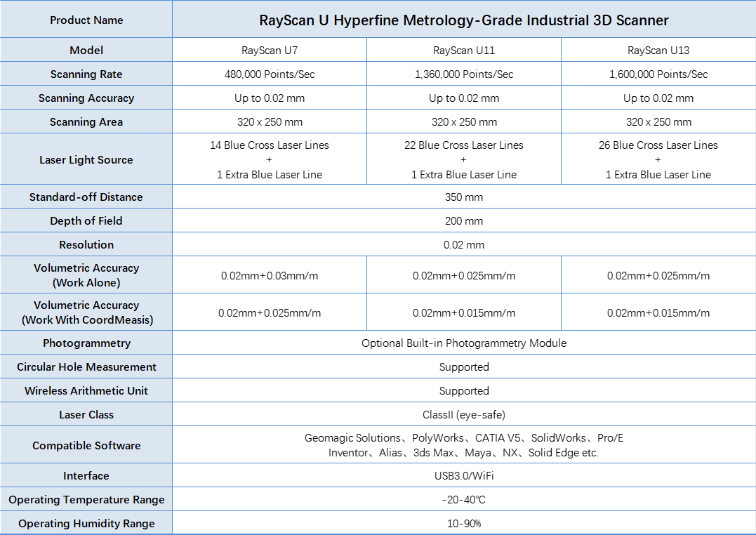The height and width of the screenshot is (535, 756).
Task: Select the "ClassII (eye-safe)" value
Action: 464,415
